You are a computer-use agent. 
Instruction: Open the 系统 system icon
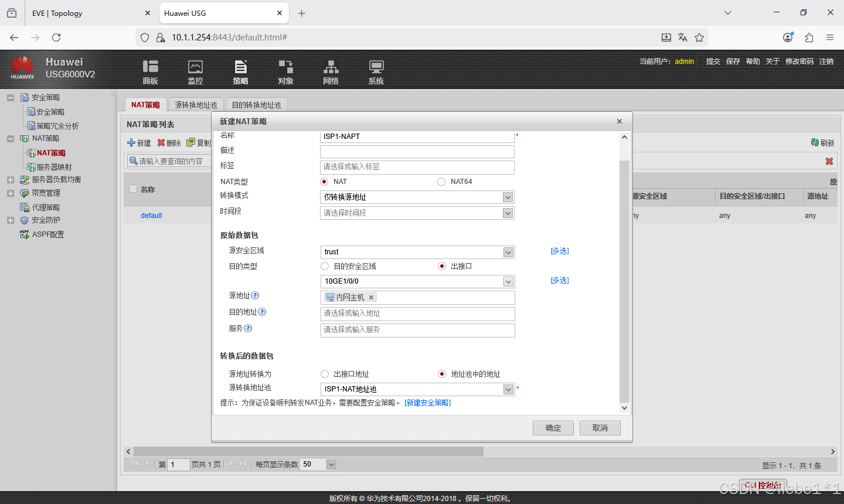pos(376,67)
